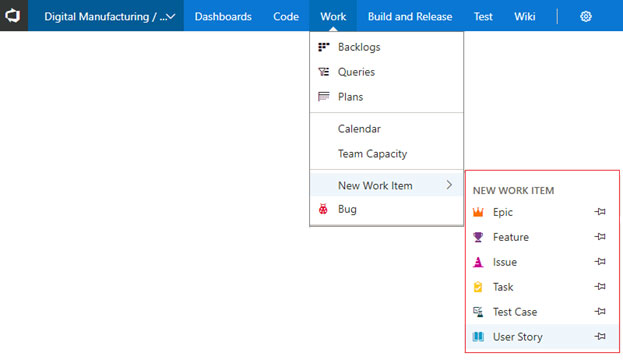Click the red Bug icon
This screenshot has height=360, width=623.
[x=323, y=209]
